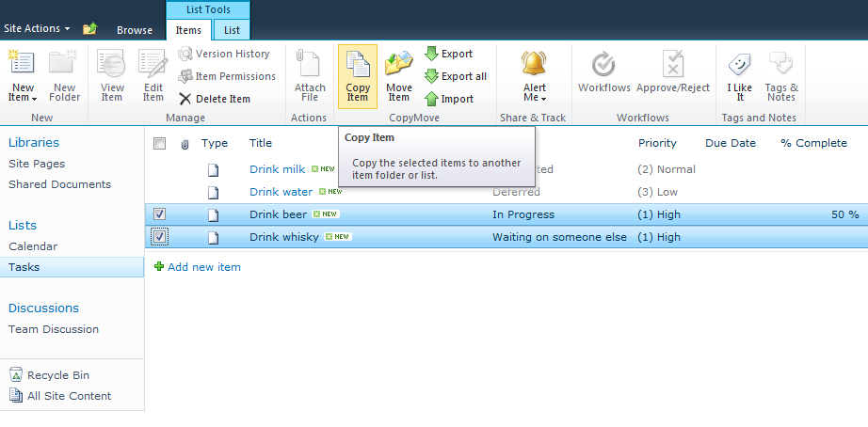Toggle the select-all checkbox in header
868x427 pixels.
click(x=160, y=144)
